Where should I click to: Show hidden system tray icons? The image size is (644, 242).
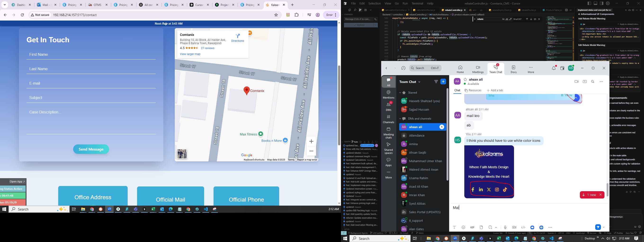[603, 238]
